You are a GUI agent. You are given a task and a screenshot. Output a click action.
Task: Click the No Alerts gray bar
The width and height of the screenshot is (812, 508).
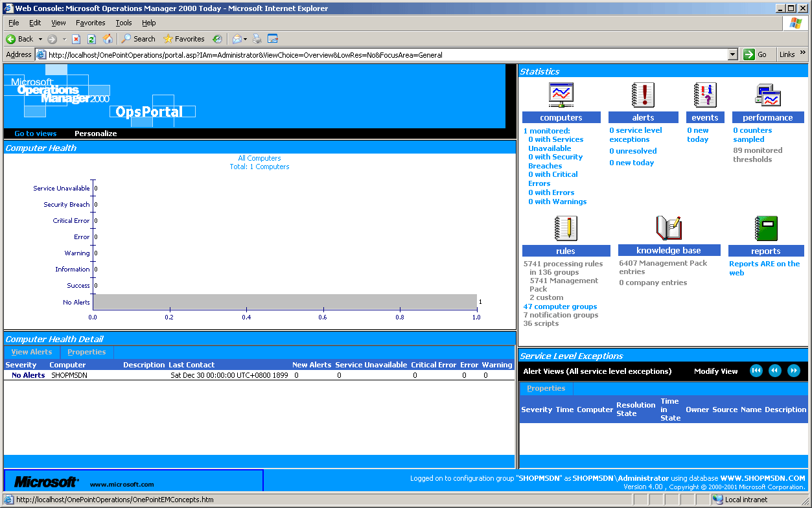click(284, 302)
